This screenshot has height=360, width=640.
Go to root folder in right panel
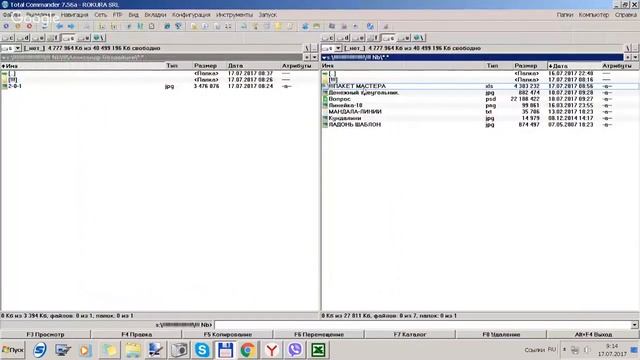click(x=628, y=48)
